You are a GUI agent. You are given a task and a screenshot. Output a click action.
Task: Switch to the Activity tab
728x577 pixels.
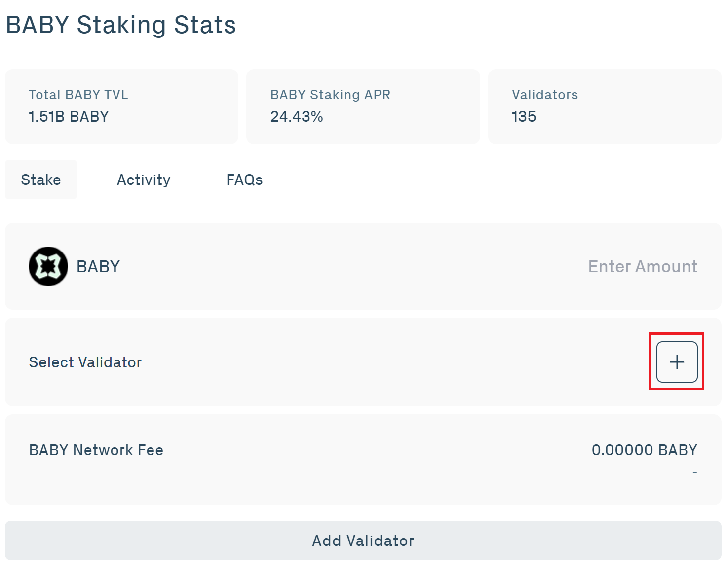143,180
